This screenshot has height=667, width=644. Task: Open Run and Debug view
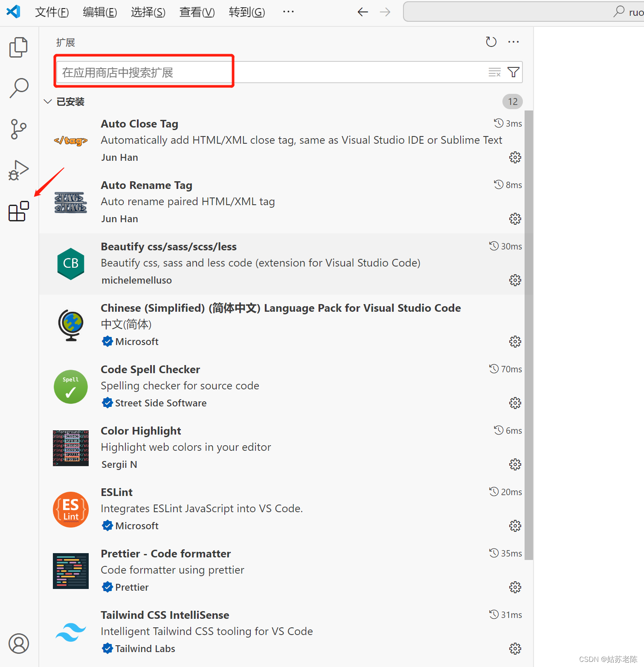pyautogui.click(x=18, y=170)
